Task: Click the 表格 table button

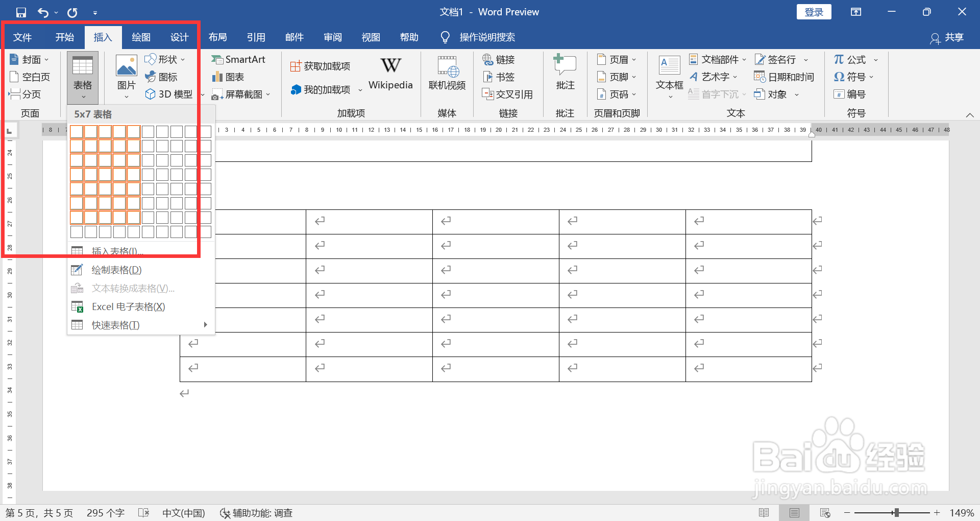Action: (x=83, y=78)
